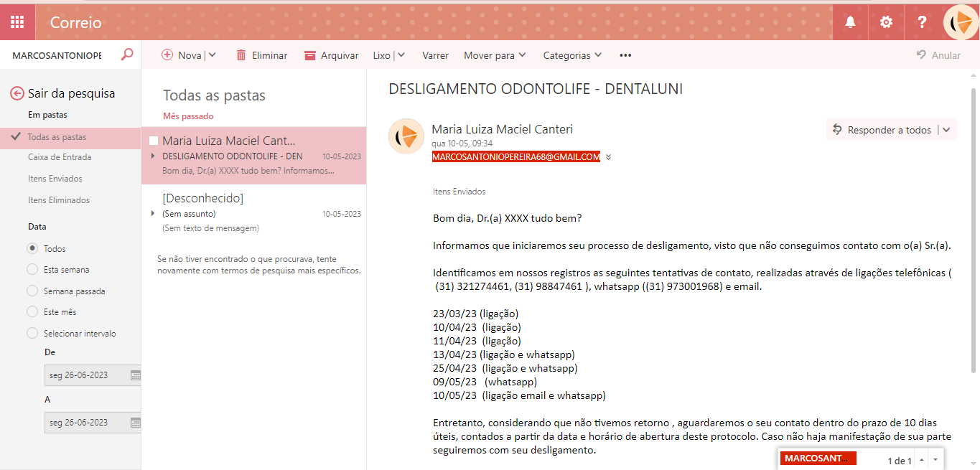980x470 pixels.
Task: Open the notifications bell
Action: [851, 22]
